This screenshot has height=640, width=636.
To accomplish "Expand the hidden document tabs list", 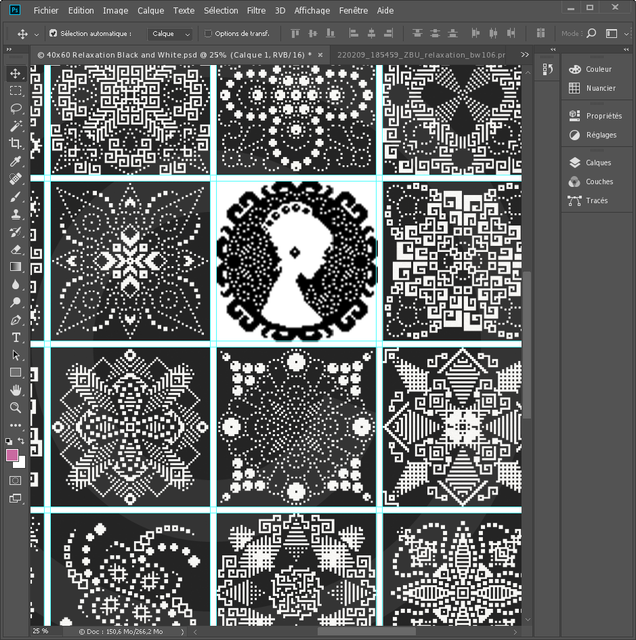I will pos(525,55).
